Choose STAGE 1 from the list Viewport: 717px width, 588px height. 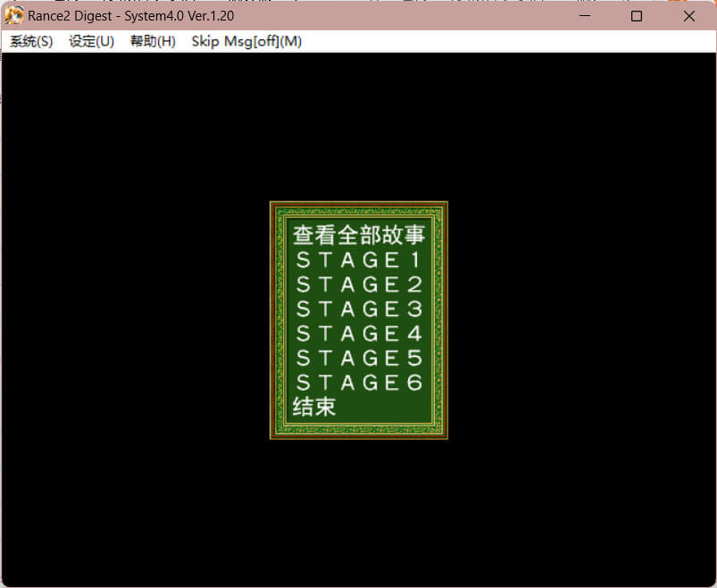pyautogui.click(x=358, y=261)
